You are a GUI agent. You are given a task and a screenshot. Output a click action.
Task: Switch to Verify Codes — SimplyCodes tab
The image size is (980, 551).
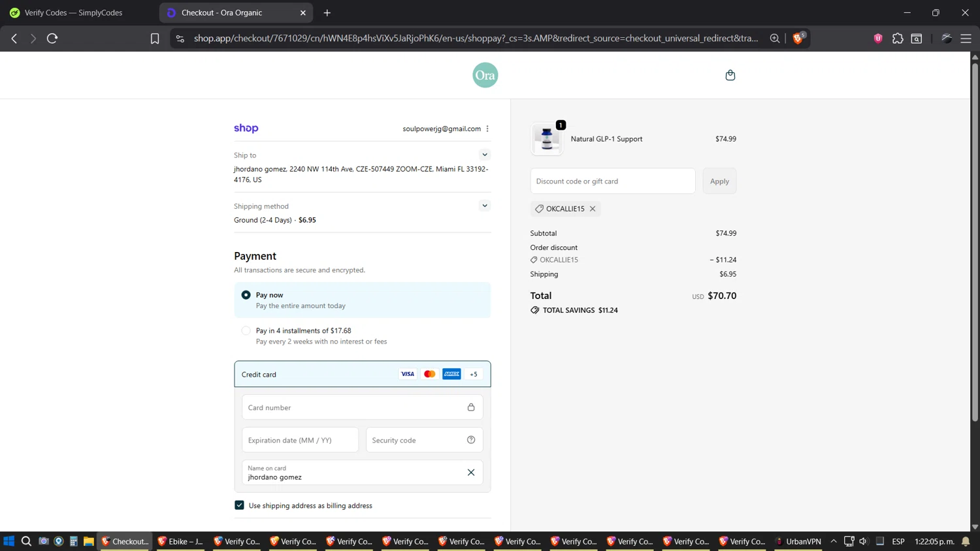click(x=80, y=12)
